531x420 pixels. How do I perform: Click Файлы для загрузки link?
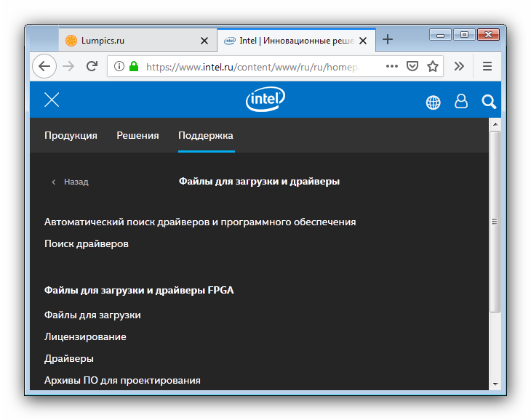pyautogui.click(x=92, y=315)
